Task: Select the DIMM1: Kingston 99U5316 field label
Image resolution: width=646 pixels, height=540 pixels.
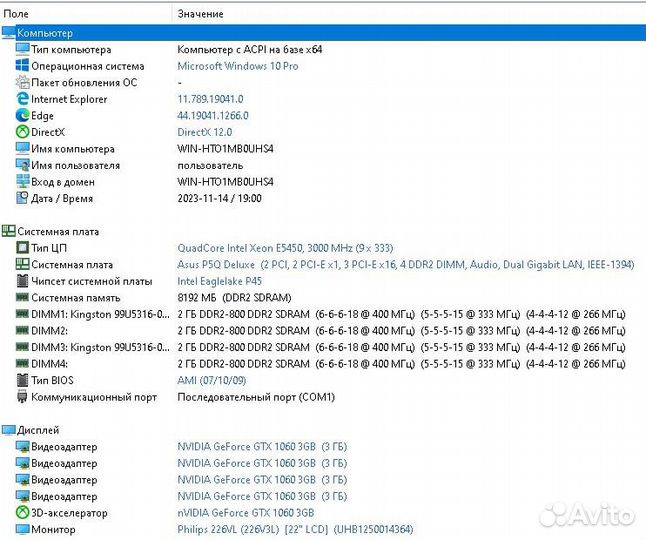Action: [100, 314]
